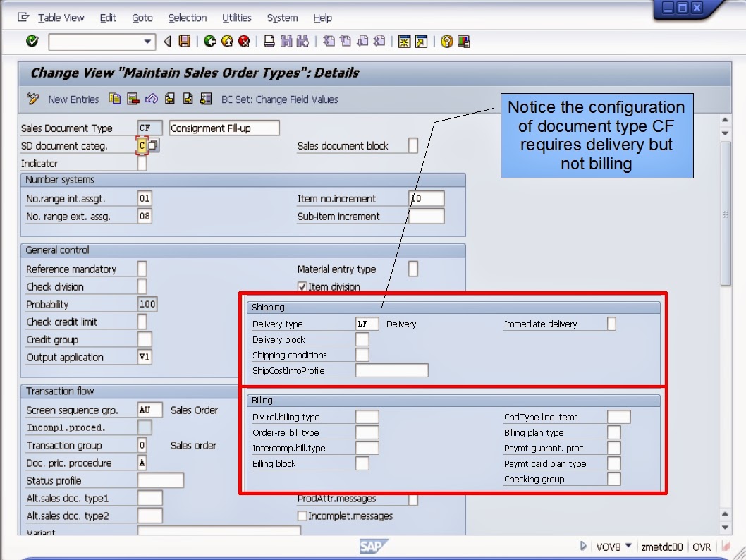
Task: Click the Status profile field
Action: tap(160, 480)
